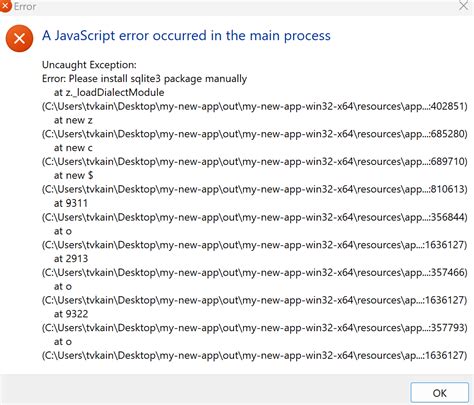Select the "A JavaScript error occurred" heading

pyautogui.click(x=186, y=36)
